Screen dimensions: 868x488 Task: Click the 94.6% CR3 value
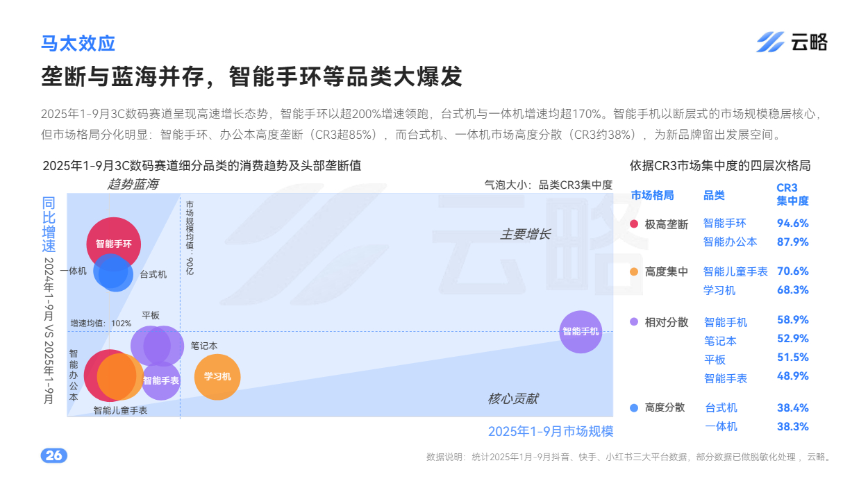tap(792, 223)
